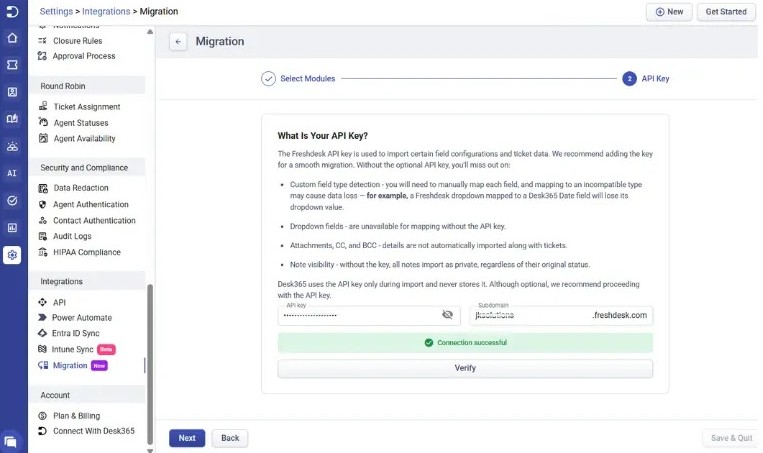
Task: Select the API Key step 2
Action: pyautogui.click(x=646, y=78)
